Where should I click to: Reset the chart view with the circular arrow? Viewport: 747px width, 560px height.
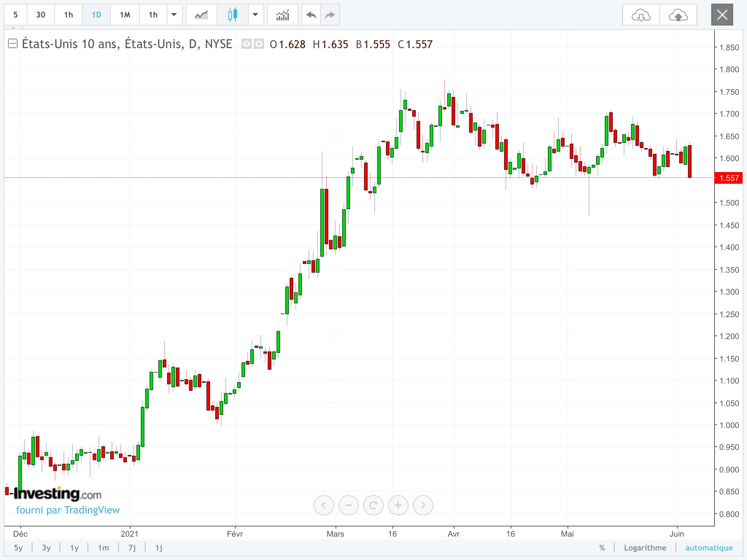(373, 505)
